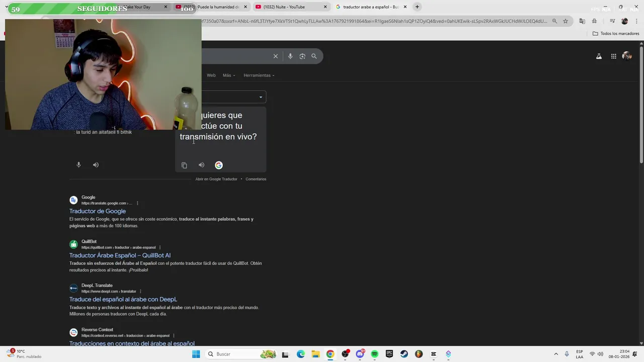644x362 pixels.
Task: Open options for Reverso Context result
Action: (x=174, y=336)
